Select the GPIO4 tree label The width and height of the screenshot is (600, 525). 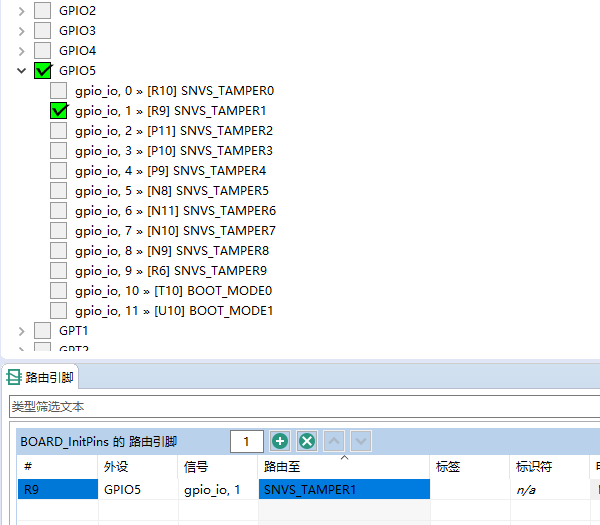click(77, 51)
